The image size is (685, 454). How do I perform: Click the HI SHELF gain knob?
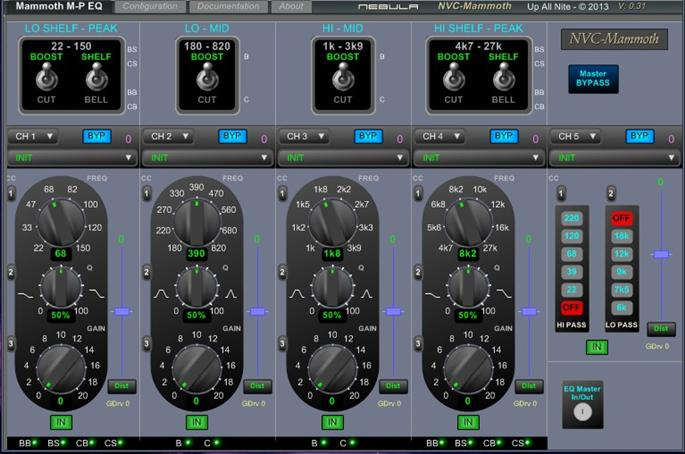(470, 368)
